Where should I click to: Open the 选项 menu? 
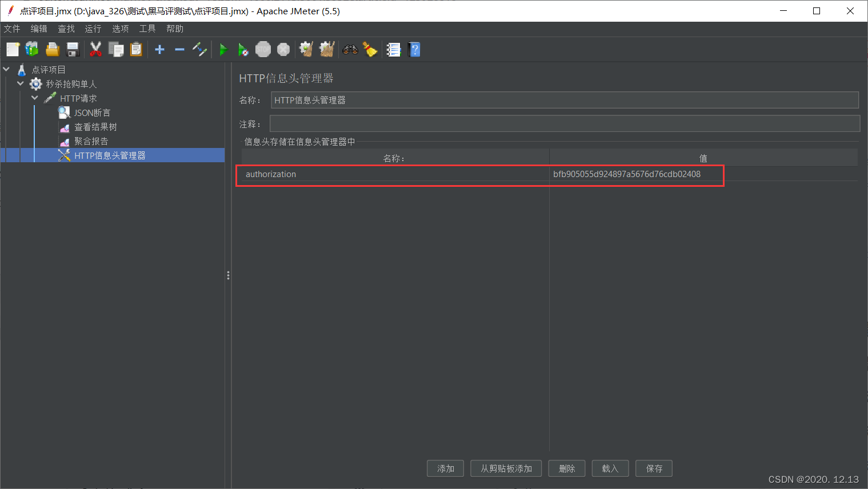(x=120, y=28)
